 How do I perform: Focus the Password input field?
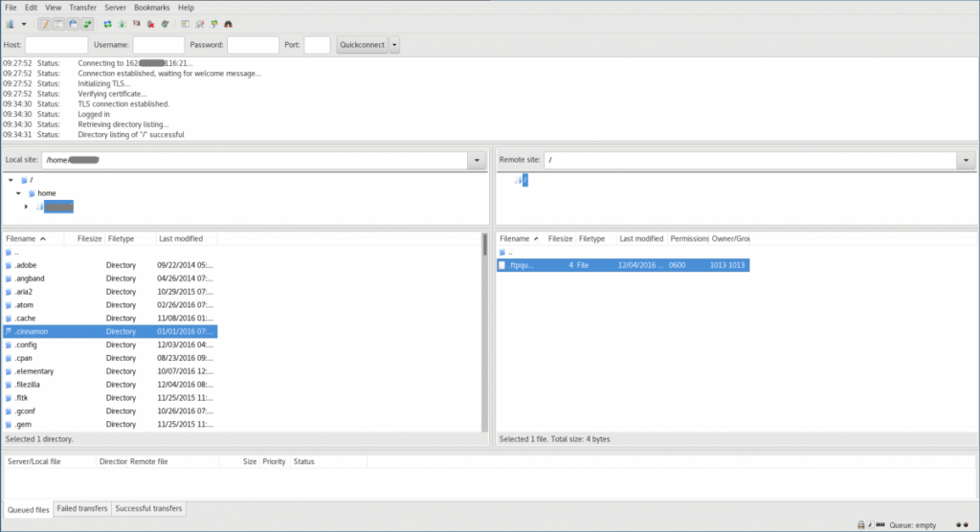(253, 45)
